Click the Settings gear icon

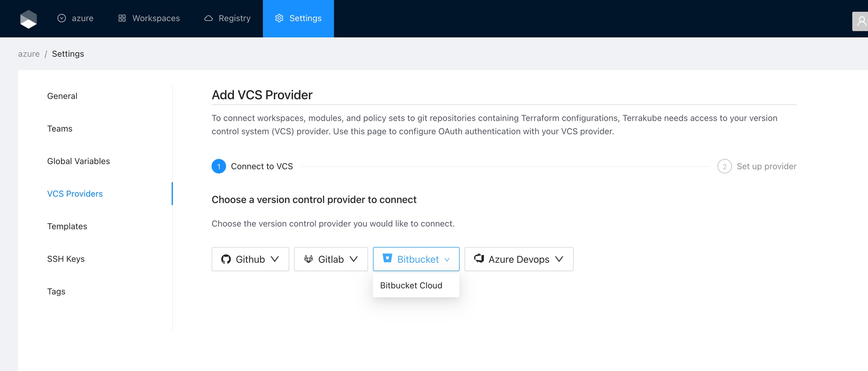[x=279, y=18]
